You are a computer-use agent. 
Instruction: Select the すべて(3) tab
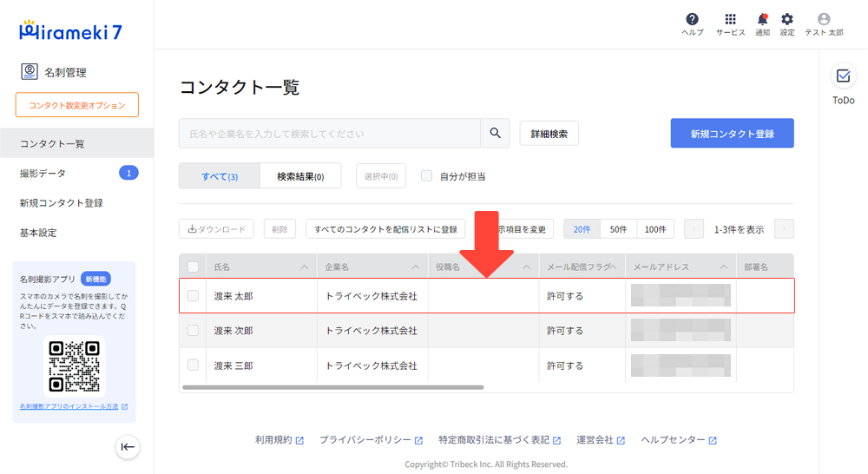point(220,176)
